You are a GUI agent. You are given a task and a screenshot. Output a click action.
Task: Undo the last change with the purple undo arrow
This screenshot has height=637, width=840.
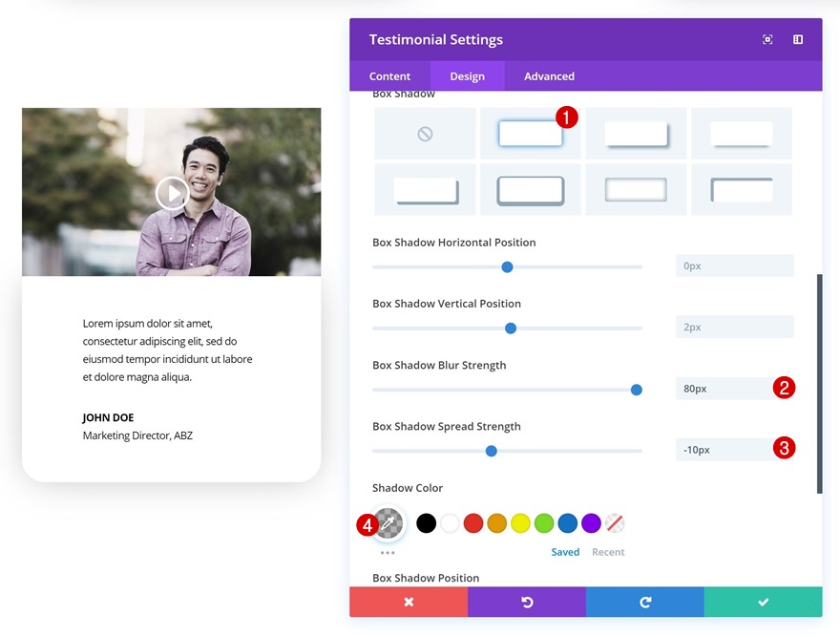pos(527,602)
